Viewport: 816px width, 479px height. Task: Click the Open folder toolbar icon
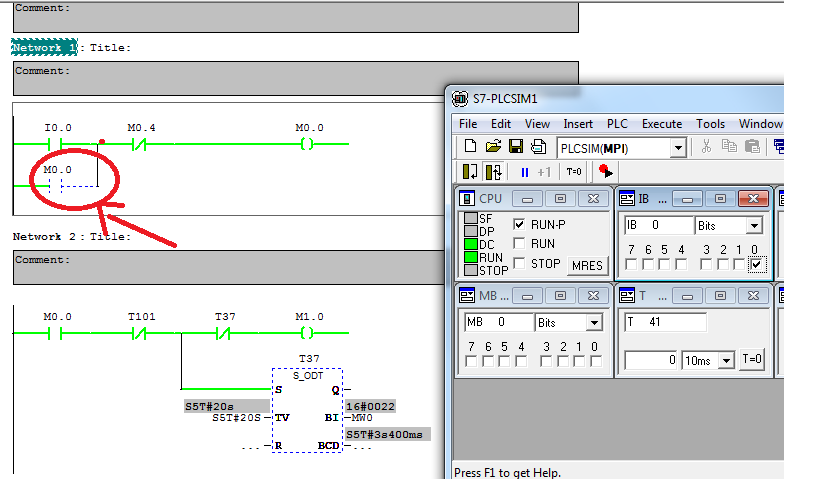(493, 147)
